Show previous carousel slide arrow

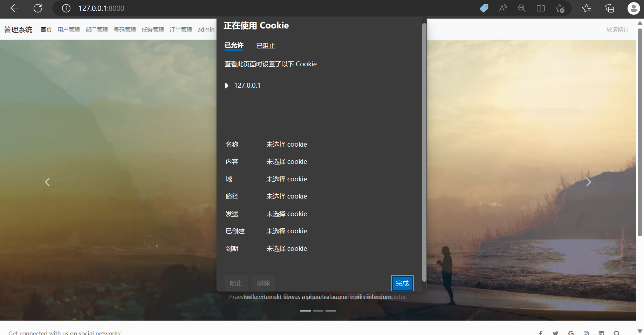(x=47, y=182)
